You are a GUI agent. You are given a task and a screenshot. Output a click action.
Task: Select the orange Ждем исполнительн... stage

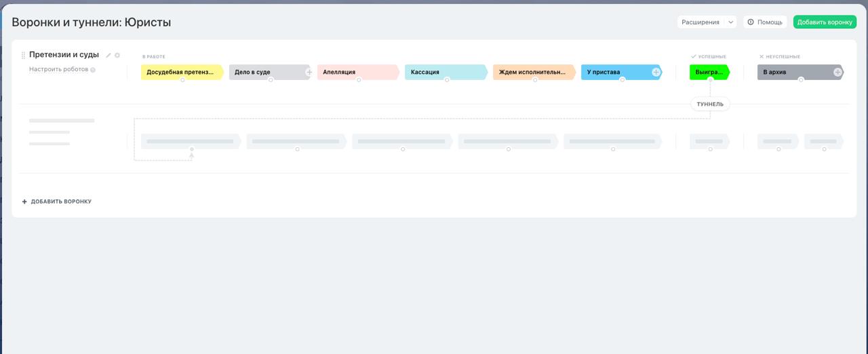point(532,72)
